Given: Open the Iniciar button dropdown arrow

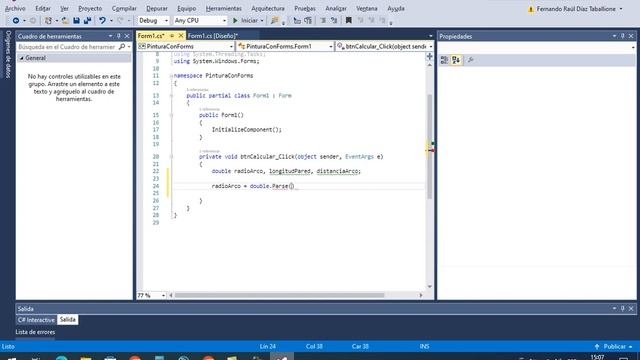Looking at the screenshot, I should point(262,21).
